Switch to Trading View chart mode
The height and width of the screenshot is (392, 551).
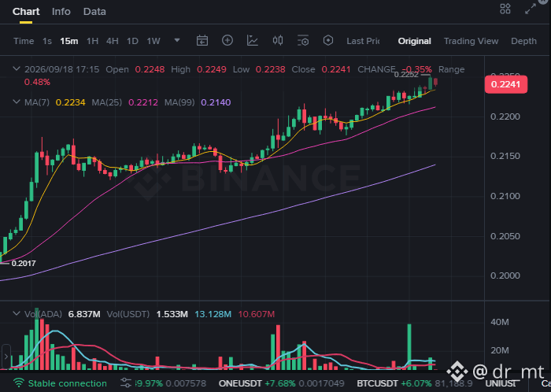pos(471,41)
